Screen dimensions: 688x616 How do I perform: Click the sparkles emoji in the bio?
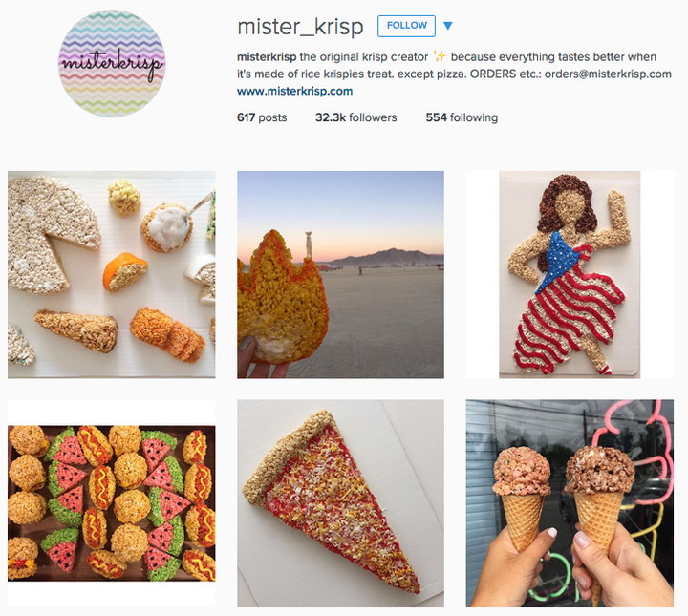click(440, 56)
